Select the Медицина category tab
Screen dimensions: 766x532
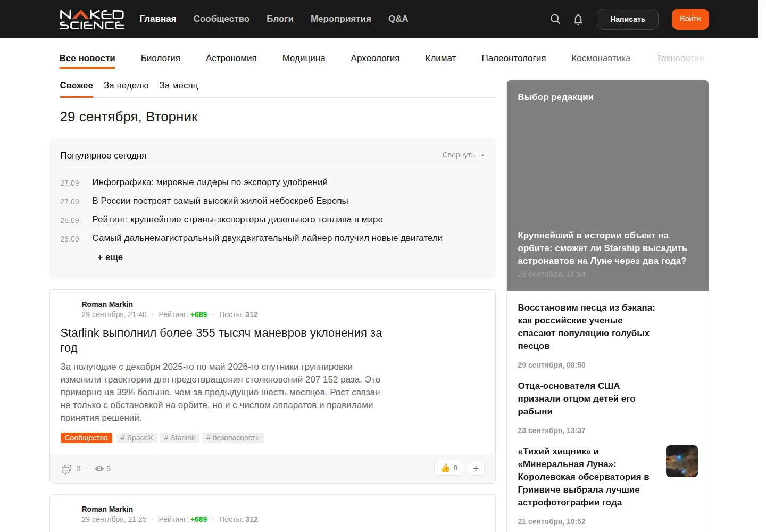tap(304, 59)
